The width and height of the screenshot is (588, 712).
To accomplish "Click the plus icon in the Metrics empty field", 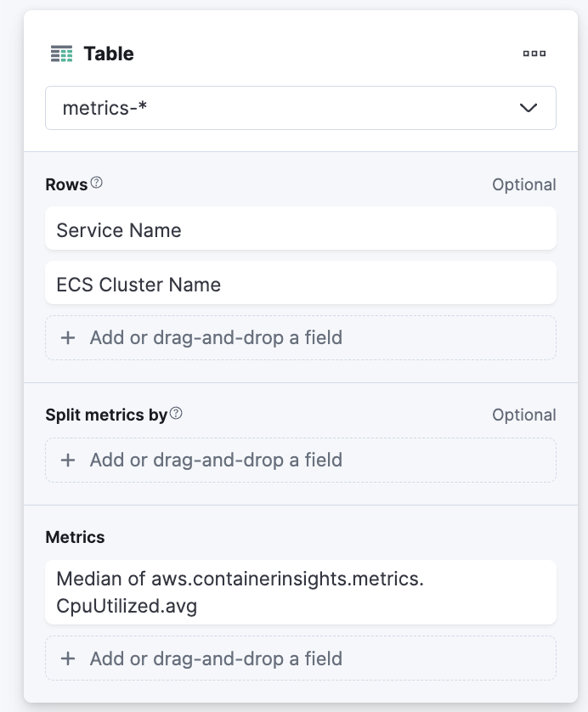I will pos(69,659).
